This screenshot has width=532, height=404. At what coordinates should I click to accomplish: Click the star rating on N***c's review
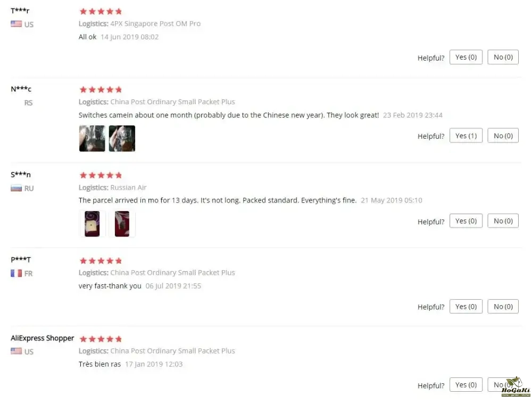tap(101, 89)
